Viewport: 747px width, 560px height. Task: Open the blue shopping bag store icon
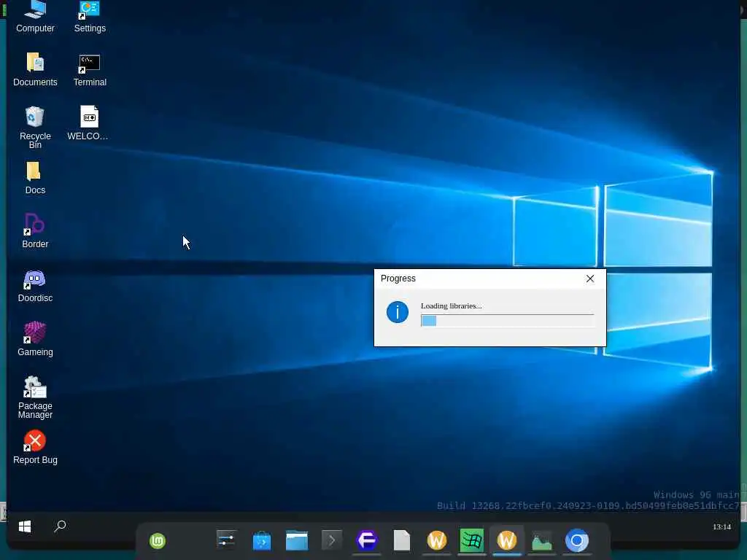262,541
